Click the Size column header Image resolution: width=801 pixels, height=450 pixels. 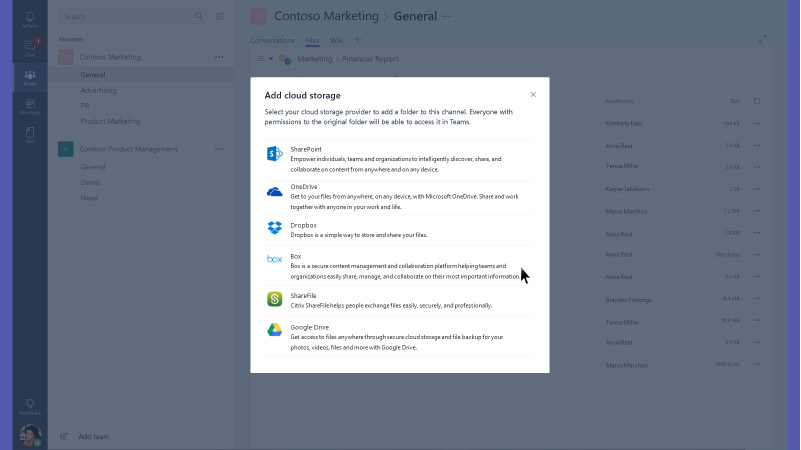tap(735, 101)
